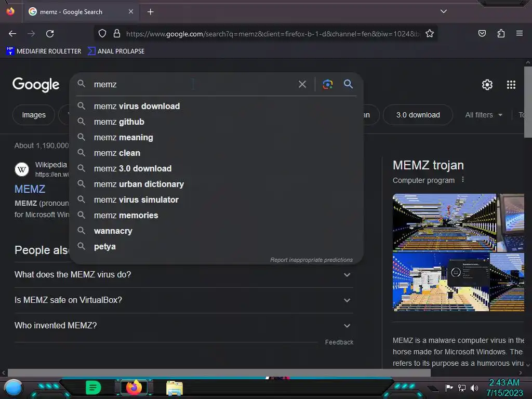This screenshot has height=399, width=532.
Task: Open the Start orb on the taskbar
Action: tap(14, 388)
